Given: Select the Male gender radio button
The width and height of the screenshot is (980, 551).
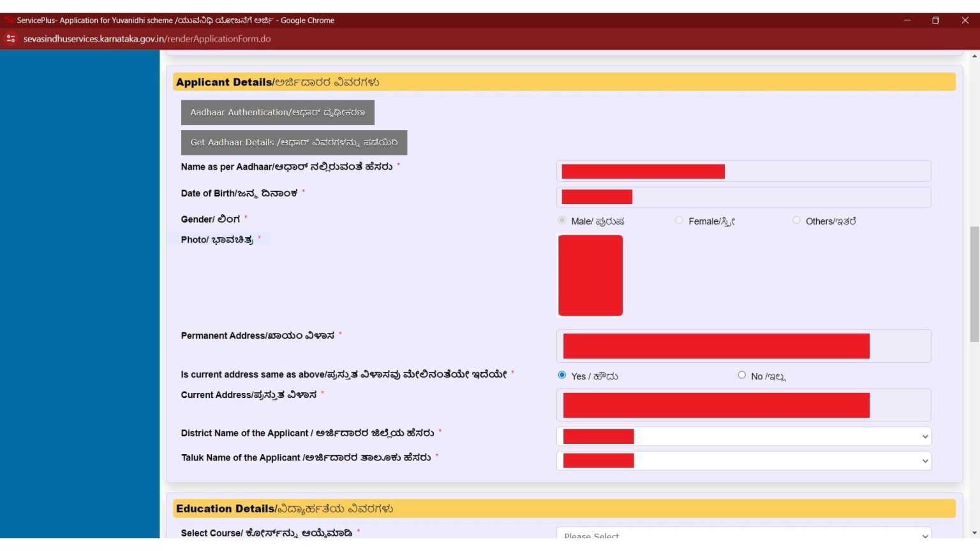Looking at the screenshot, I should click(562, 220).
